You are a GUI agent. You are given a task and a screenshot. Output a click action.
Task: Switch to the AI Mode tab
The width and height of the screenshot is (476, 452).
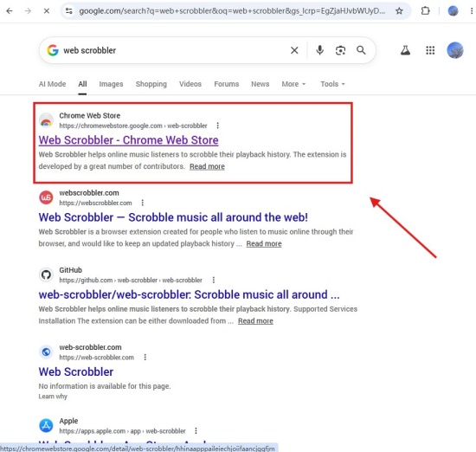[52, 84]
